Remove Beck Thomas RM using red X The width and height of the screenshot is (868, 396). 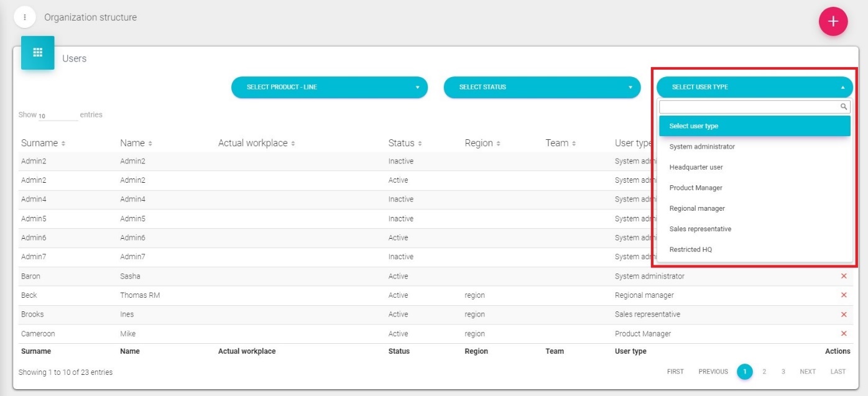[844, 295]
